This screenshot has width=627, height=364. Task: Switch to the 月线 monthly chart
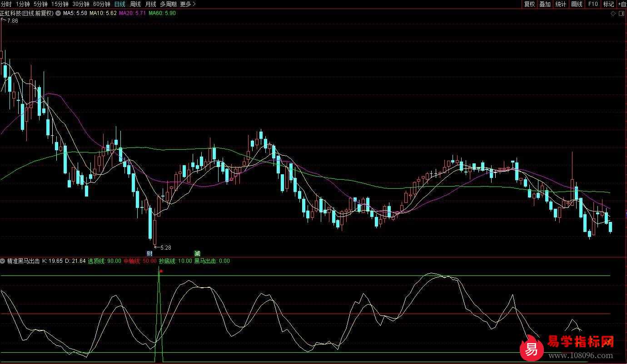(x=151, y=4)
